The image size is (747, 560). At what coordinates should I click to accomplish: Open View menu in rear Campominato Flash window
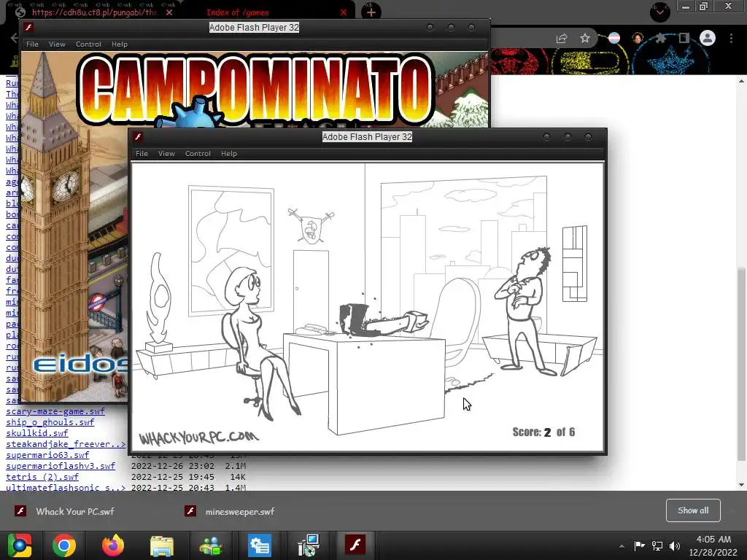tap(57, 44)
